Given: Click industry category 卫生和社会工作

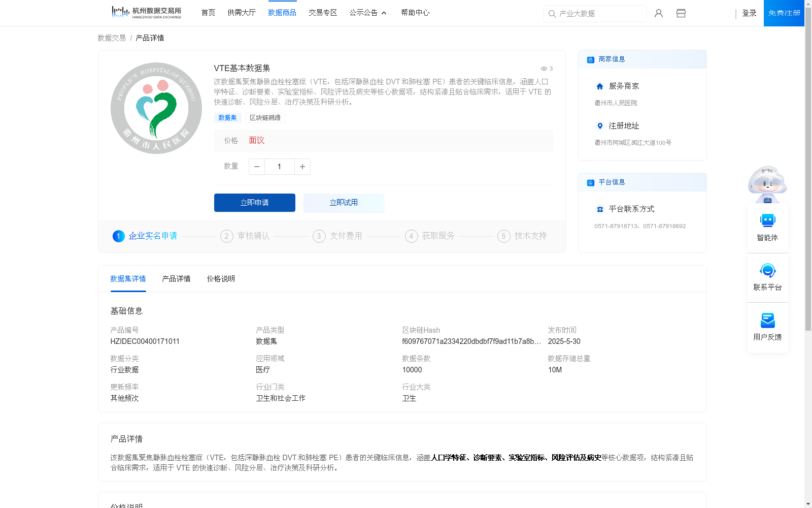Looking at the screenshot, I should (x=281, y=398).
